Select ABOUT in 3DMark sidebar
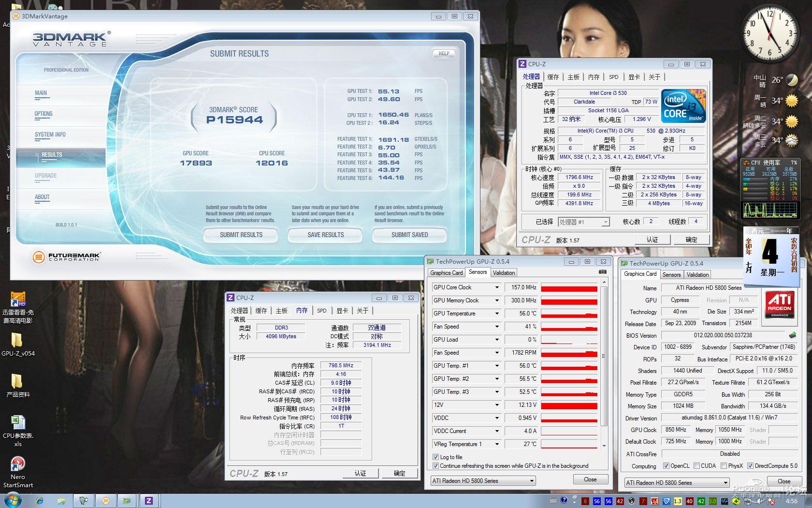Image resolution: width=812 pixels, height=508 pixels. click(42, 197)
